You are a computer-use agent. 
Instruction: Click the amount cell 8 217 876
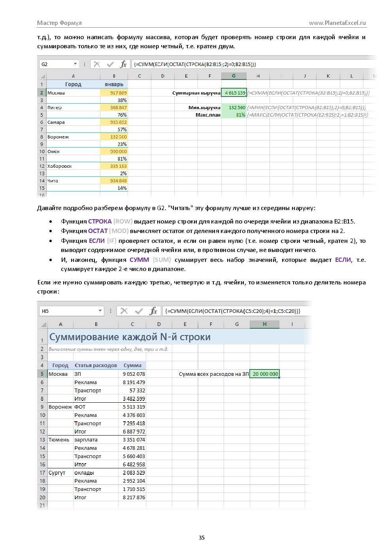point(132,497)
